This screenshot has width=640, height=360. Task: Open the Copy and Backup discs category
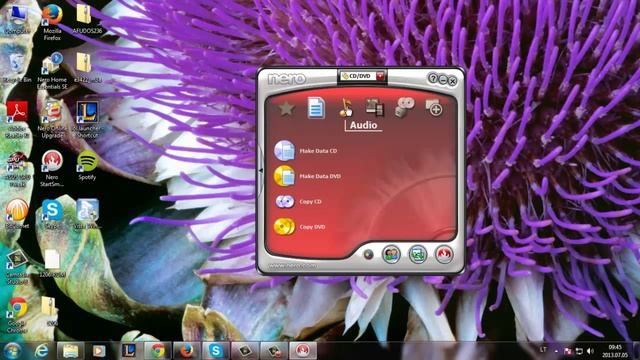404,108
